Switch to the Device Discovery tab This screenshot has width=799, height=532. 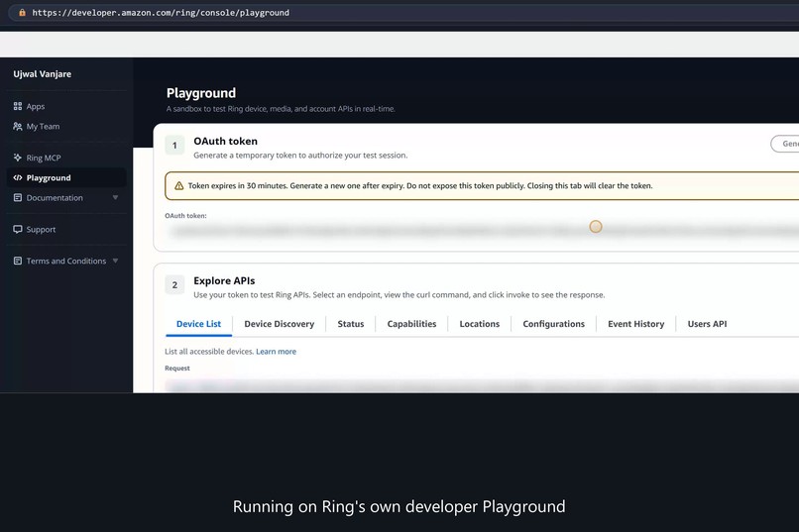point(280,324)
